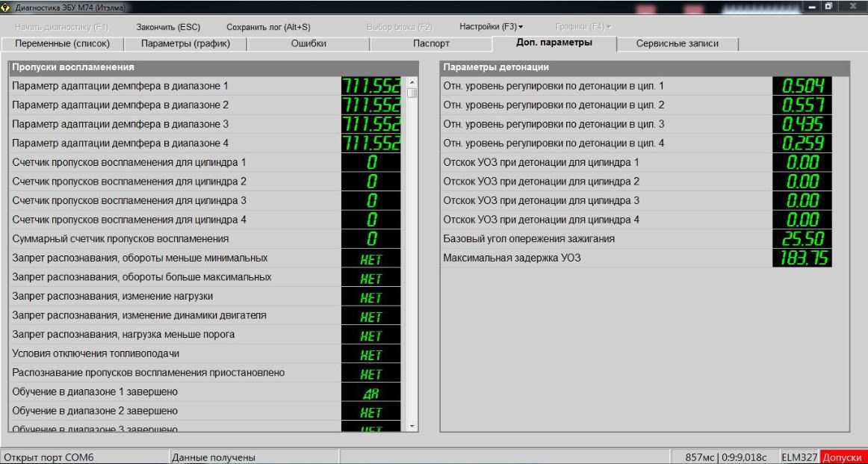This screenshot has width=868, height=464.
Task: Click the 'ДА' value for диапазон 1
Action: click(x=371, y=393)
